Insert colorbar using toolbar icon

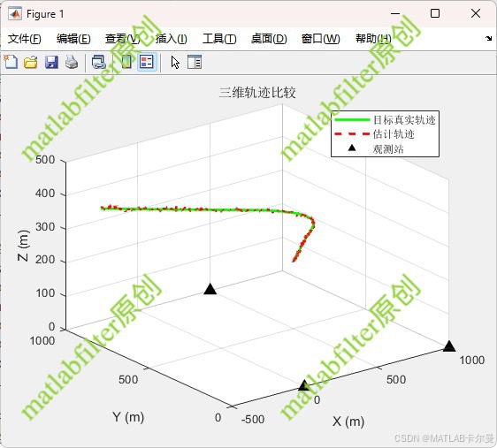126,62
